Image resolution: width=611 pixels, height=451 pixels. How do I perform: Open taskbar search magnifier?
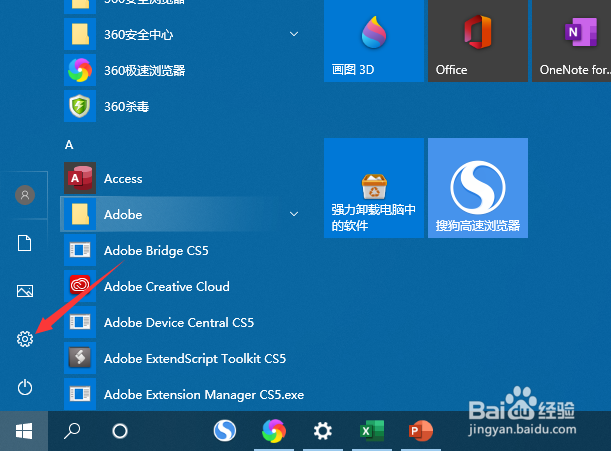tap(72, 431)
